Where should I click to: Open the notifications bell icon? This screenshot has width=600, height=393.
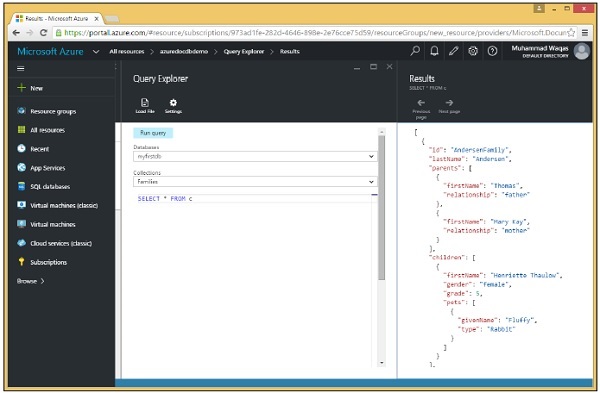[x=434, y=51]
